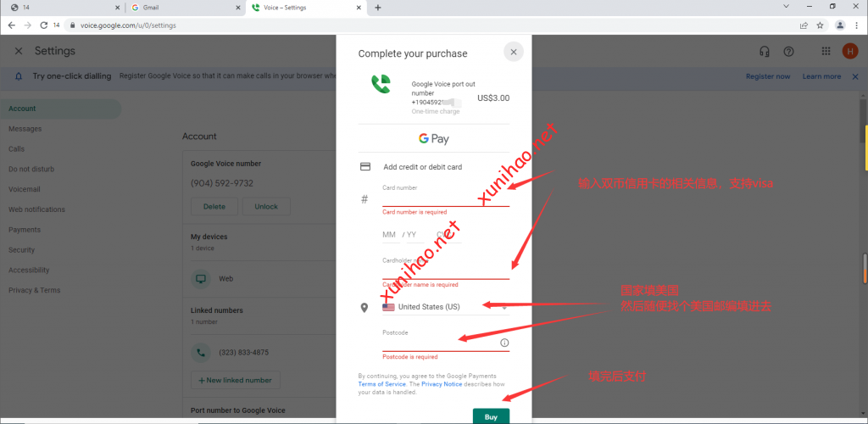This screenshot has height=424, width=868.
Task: Click the Google apps grid icon
Action: (x=826, y=52)
